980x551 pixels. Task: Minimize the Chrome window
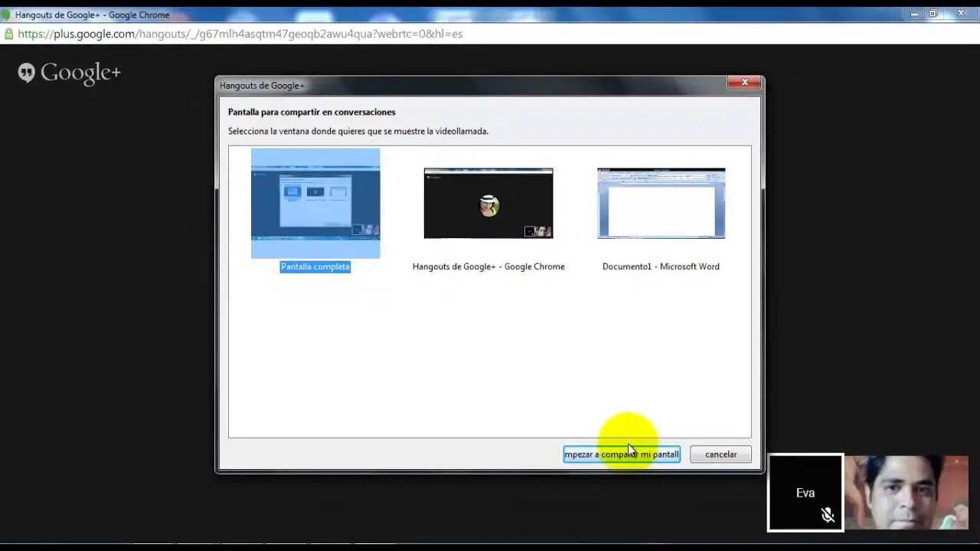[x=914, y=14]
